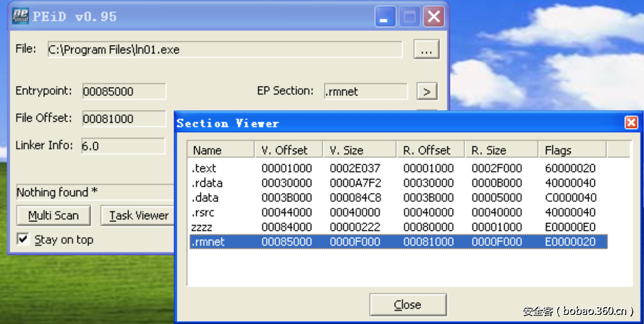Click the V. Size value 0002E037
This screenshot has width=644, height=324.
[355, 168]
